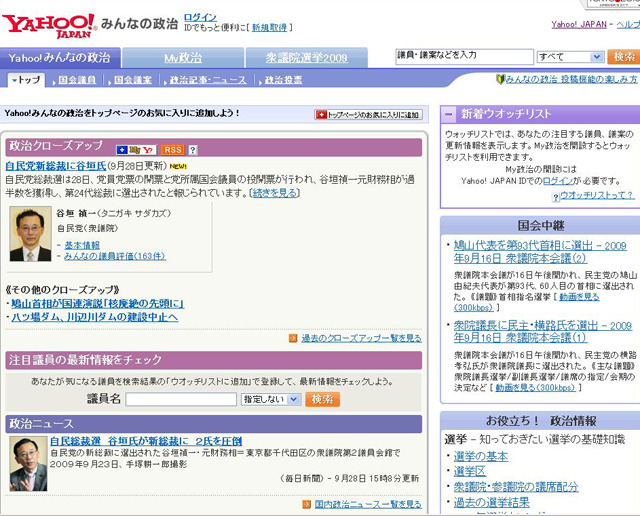The height and width of the screenshot is (516, 640).
Task: Open 国内政治ニュース一覧を見る link
Action: pyautogui.click(x=368, y=505)
